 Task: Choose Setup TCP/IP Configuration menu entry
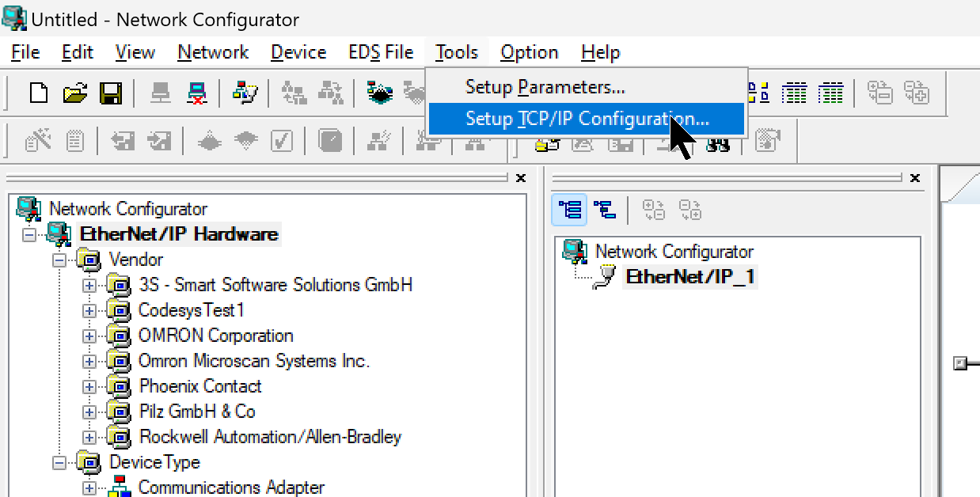click(x=586, y=119)
